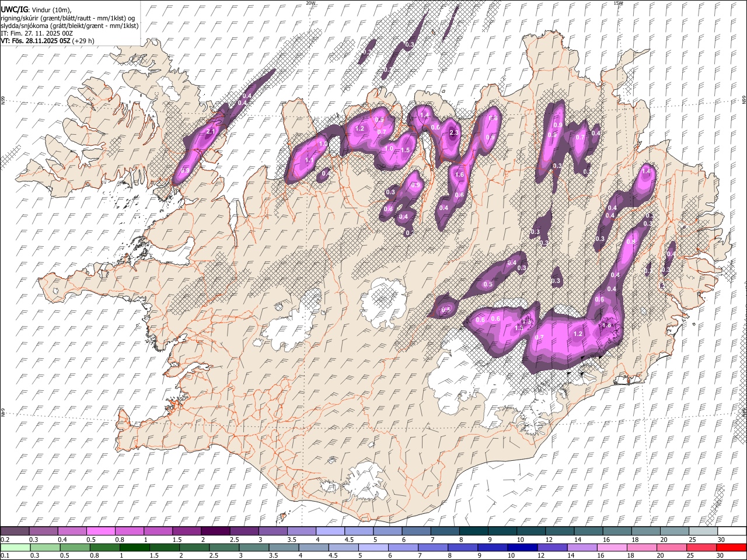The width and height of the screenshot is (747, 560).
Task: Select the pale grey swatch labeled 25
Action: 703,531
